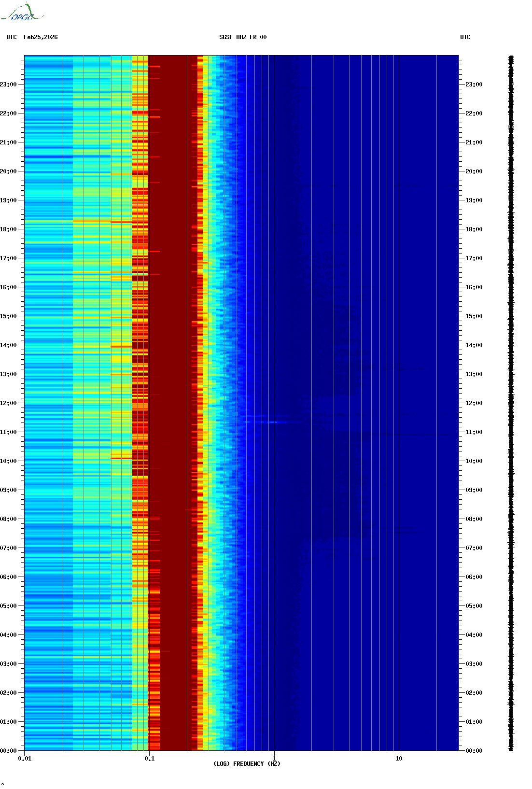This screenshot has width=532, height=789.
Task: Click the left axis '12:00' time label
Action: pos(8,403)
